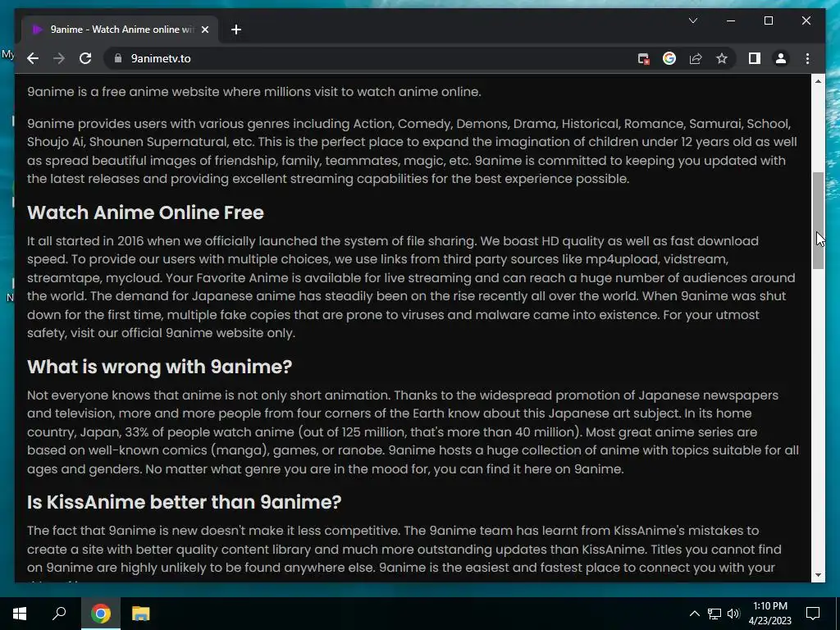The image size is (840, 630).
Task: Click the page scrollbar up arrow
Action: point(818,81)
